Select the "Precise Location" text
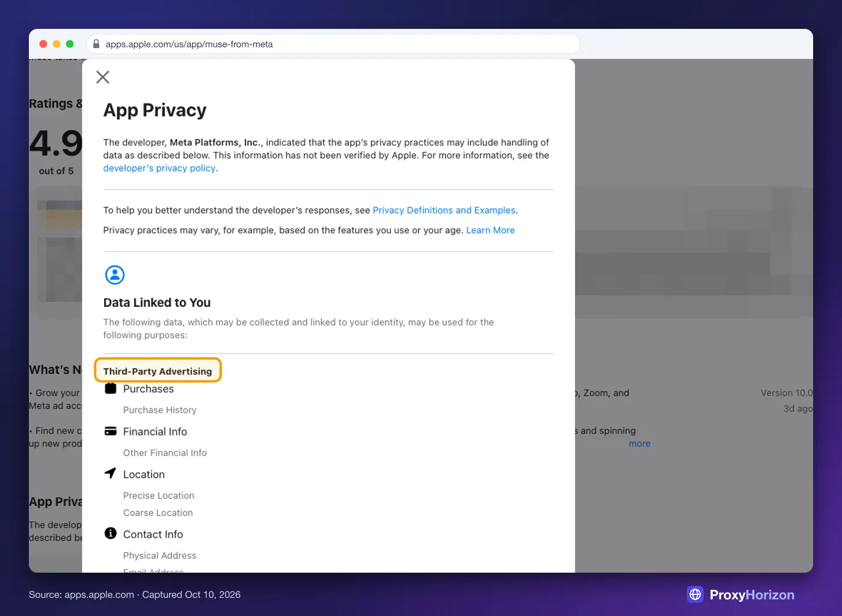 159,496
